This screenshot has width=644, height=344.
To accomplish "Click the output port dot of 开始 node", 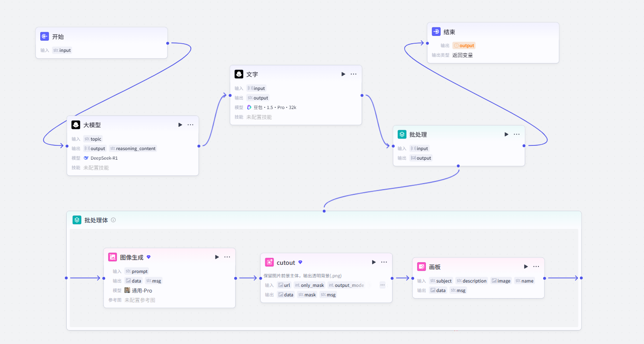I will pyautogui.click(x=167, y=43).
